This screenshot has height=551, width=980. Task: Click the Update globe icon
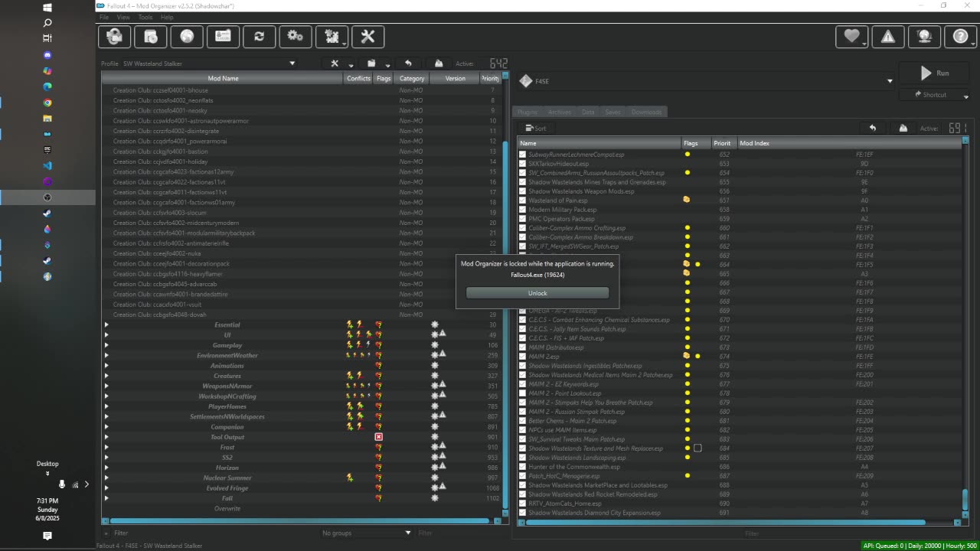point(924,36)
